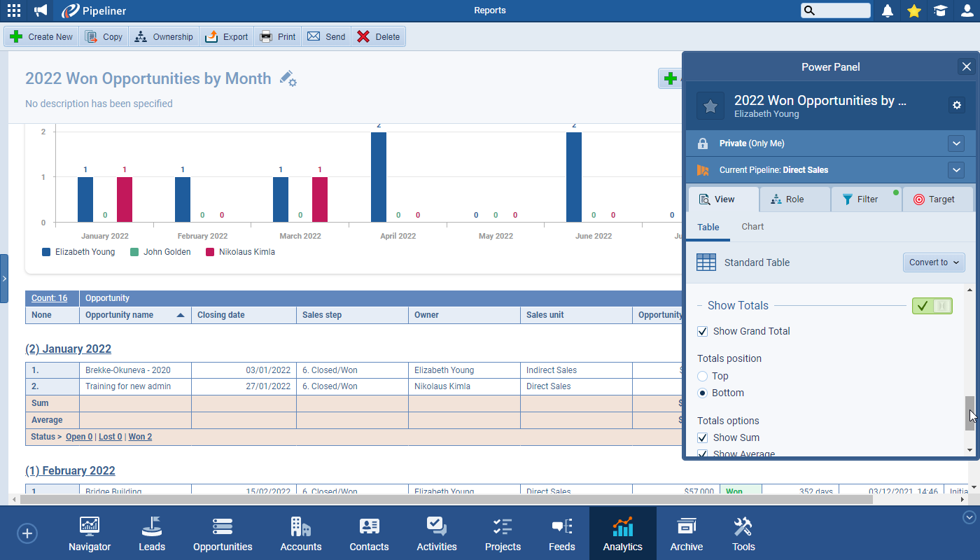Edit the report title with the pencil icon
980x560 pixels.
(288, 79)
